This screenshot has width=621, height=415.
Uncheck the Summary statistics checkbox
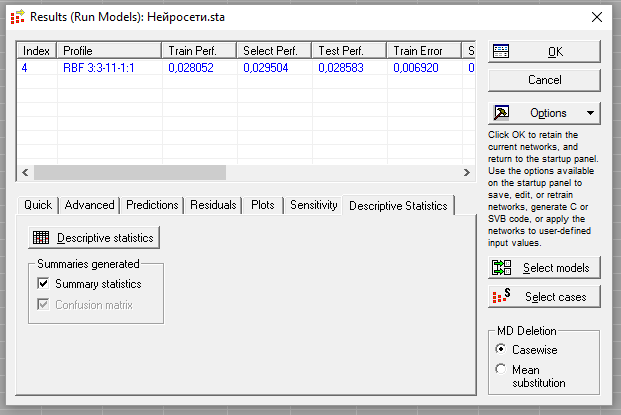point(43,284)
